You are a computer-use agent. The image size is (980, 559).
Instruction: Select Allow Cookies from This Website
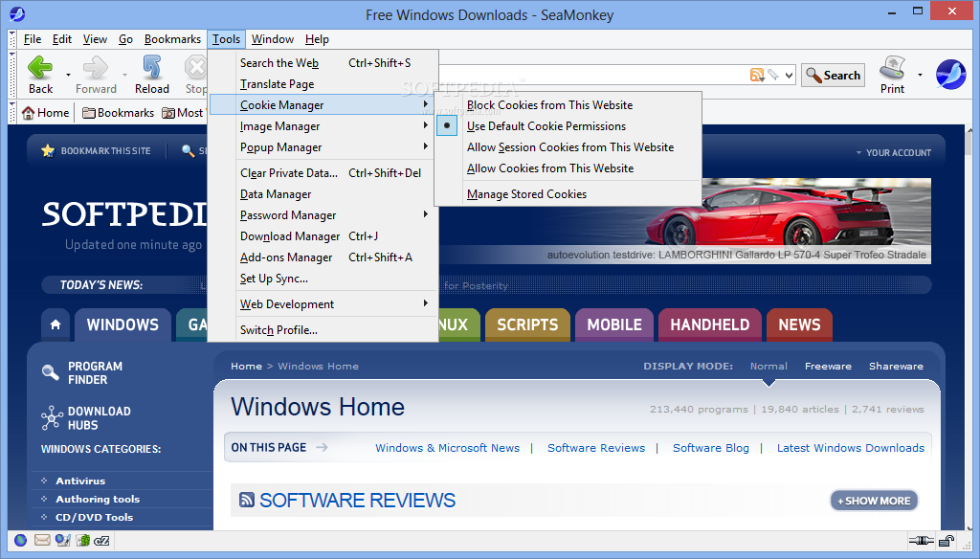click(x=568, y=168)
